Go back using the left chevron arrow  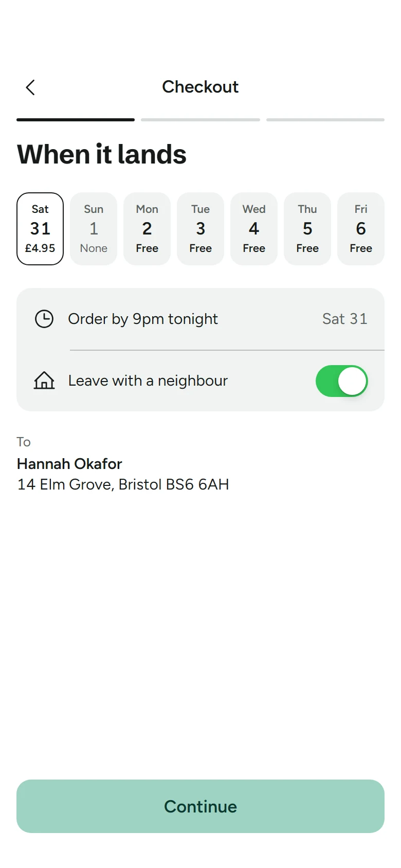pyautogui.click(x=30, y=87)
